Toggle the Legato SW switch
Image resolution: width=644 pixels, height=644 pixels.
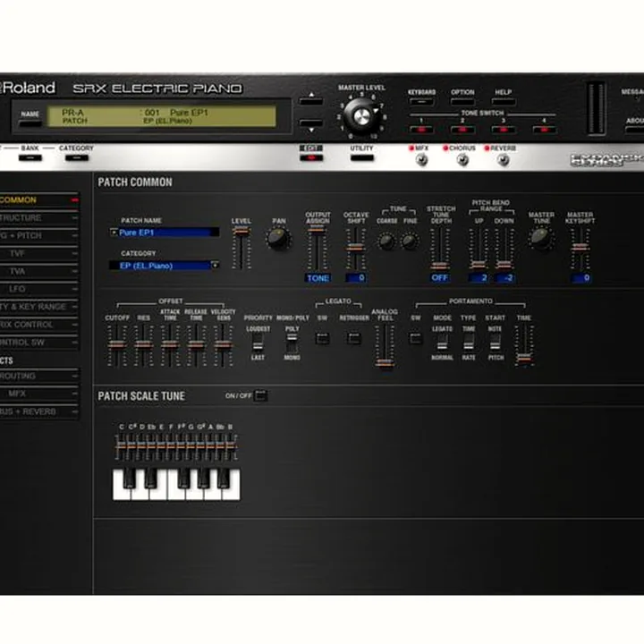pos(322,338)
